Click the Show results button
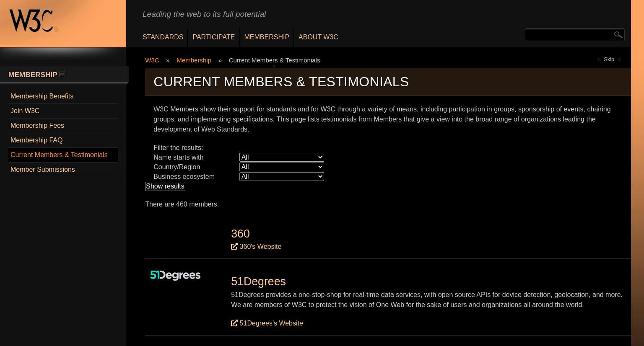 165,186
